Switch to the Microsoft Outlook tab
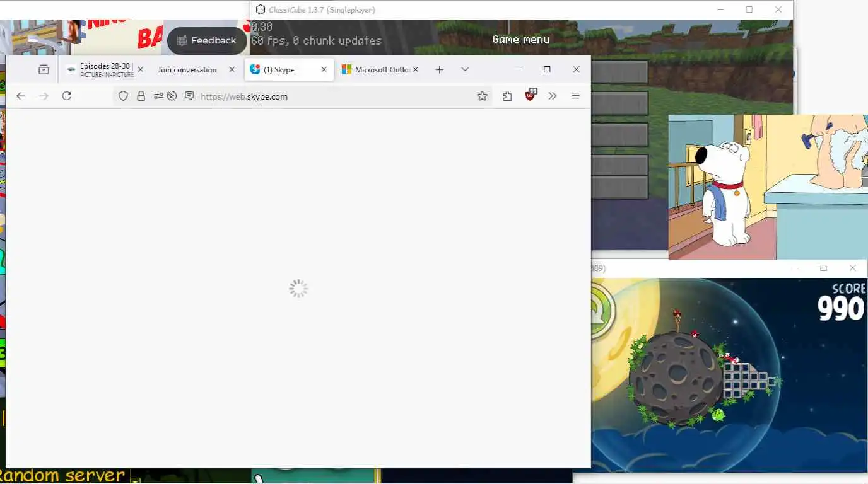Image resolution: width=868 pixels, height=484 pixels. (380, 69)
